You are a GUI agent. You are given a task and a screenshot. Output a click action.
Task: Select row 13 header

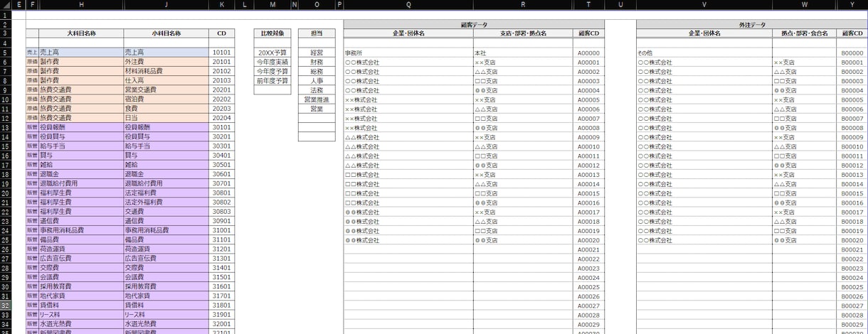[x=5, y=127]
